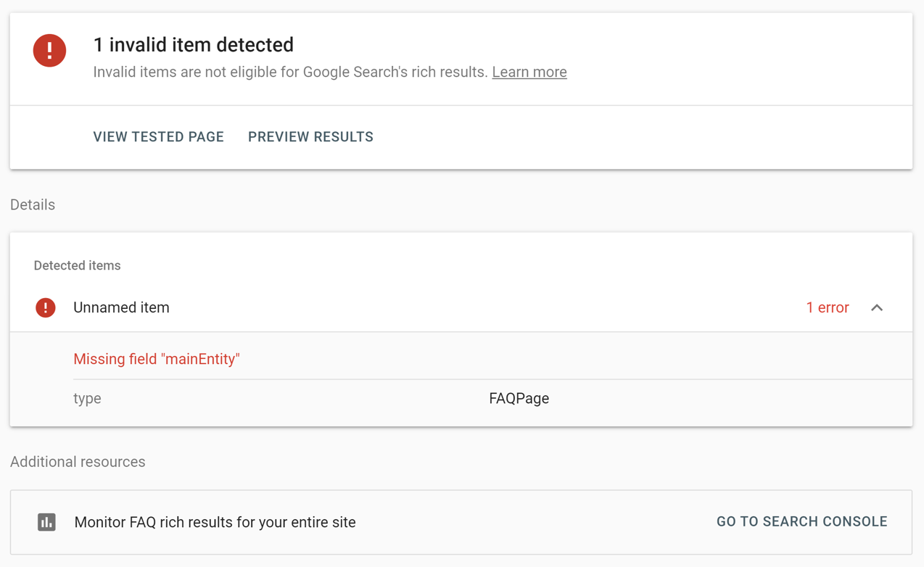
Task: Click the large red error icon
Action: (49, 50)
